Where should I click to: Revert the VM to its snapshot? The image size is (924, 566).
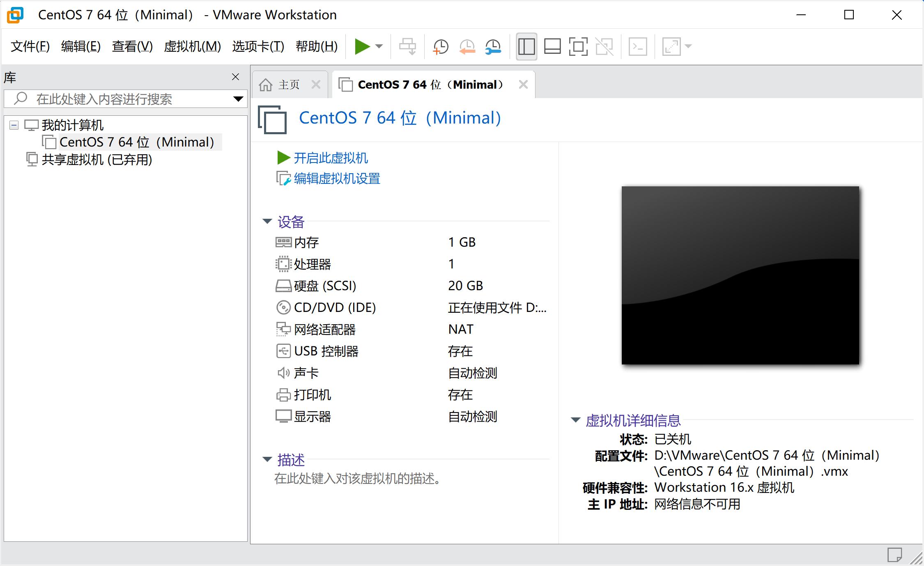click(x=467, y=46)
